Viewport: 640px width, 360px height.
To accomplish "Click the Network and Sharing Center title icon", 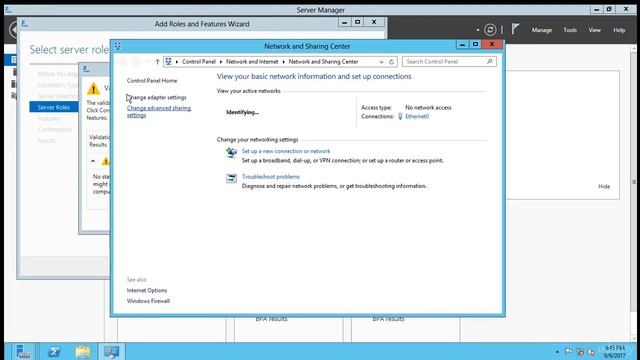I will 118,46.
